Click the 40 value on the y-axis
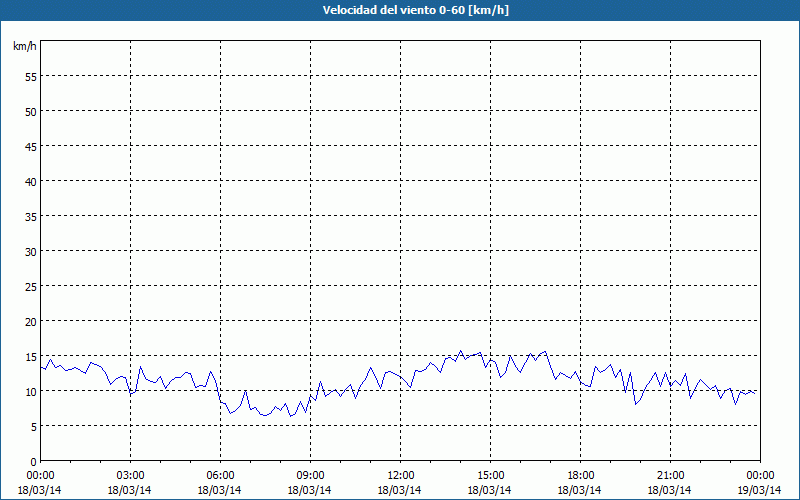 (x=31, y=182)
